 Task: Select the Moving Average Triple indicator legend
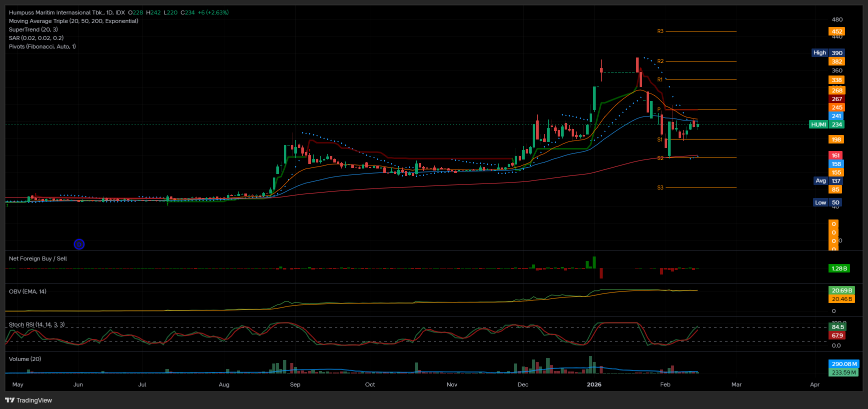[x=73, y=21]
